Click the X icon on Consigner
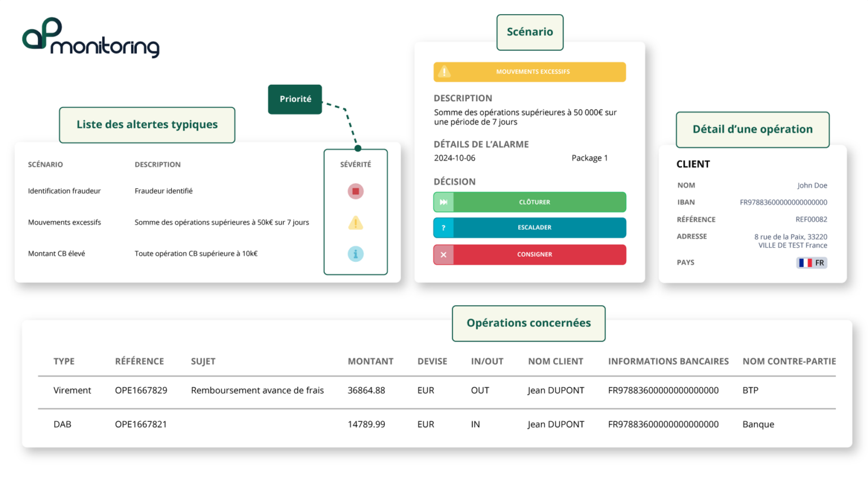The image size is (868, 480). (x=444, y=254)
